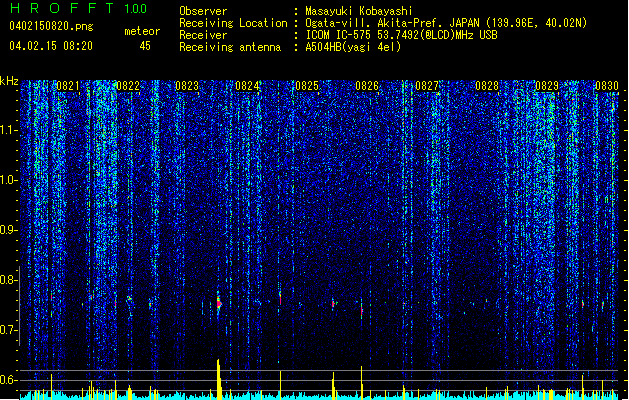This screenshot has width=629, height=400.
Task: Click the 1.1 kHz axis tick label
Action: (9, 130)
